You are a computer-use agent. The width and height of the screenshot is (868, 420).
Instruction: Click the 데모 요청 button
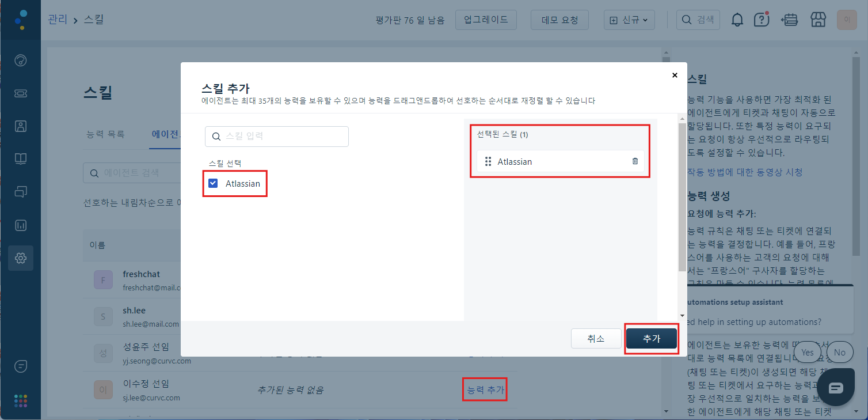pos(560,20)
